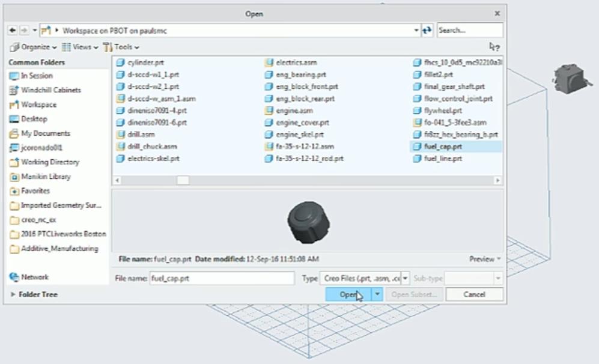The height and width of the screenshot is (364, 599).
Task: Select drill.asm assembly file
Action: pos(136,135)
